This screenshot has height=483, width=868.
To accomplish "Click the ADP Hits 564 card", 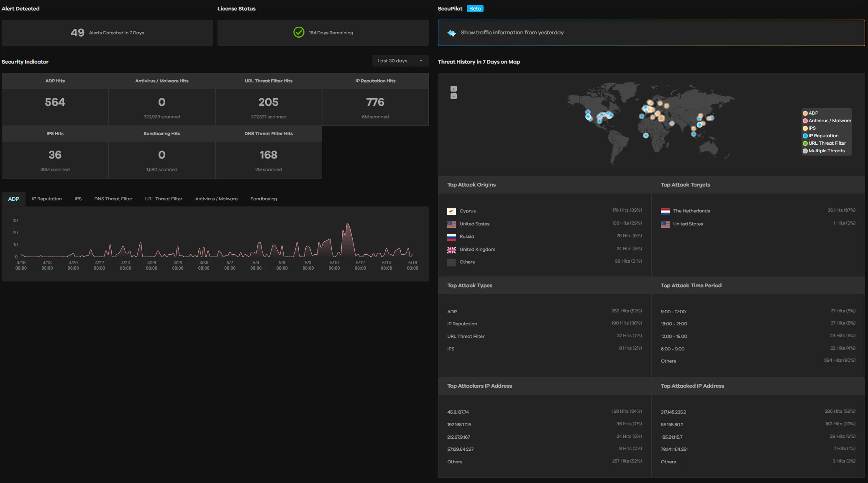I will tap(55, 102).
